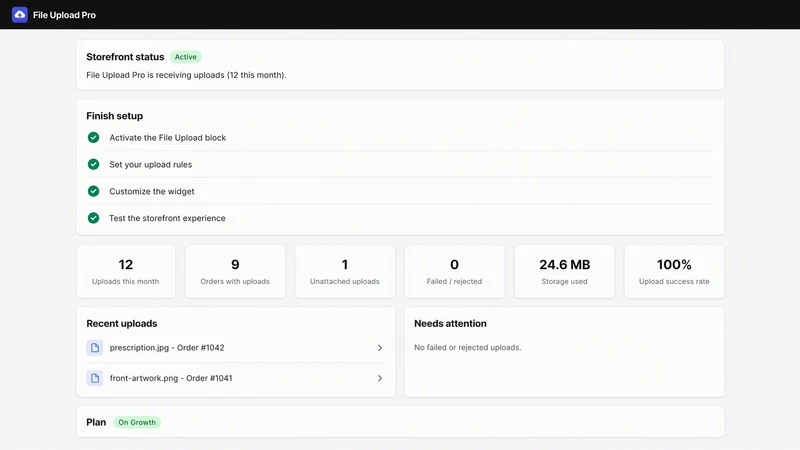Select the Upload success rate 100% card
Screen dimensions: 800x450
(x=674, y=271)
